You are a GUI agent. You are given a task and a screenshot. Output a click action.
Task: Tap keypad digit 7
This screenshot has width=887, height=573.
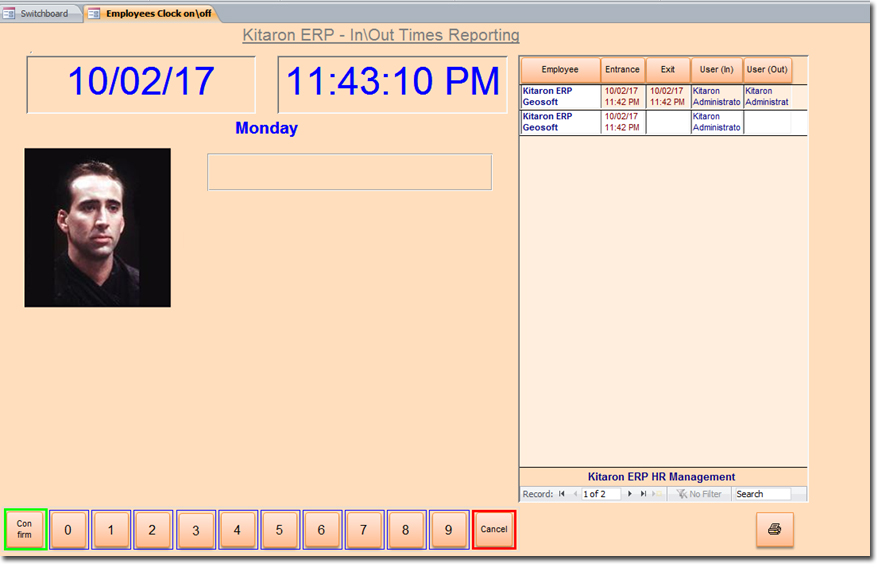(364, 530)
